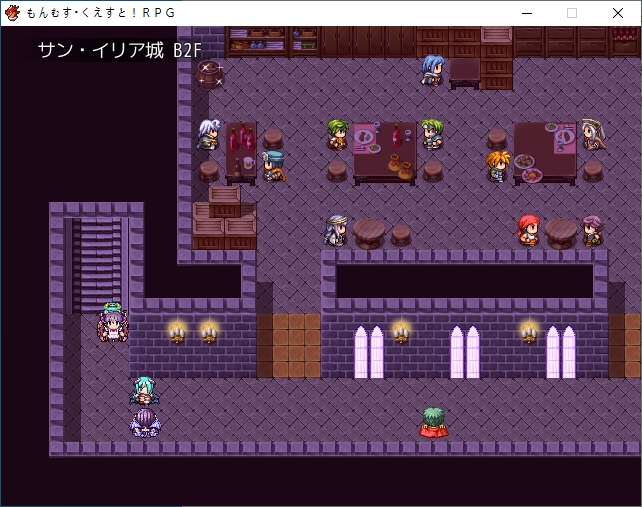Click the purple-haired winged party member
Screen dimensions: 642x507
[145, 423]
